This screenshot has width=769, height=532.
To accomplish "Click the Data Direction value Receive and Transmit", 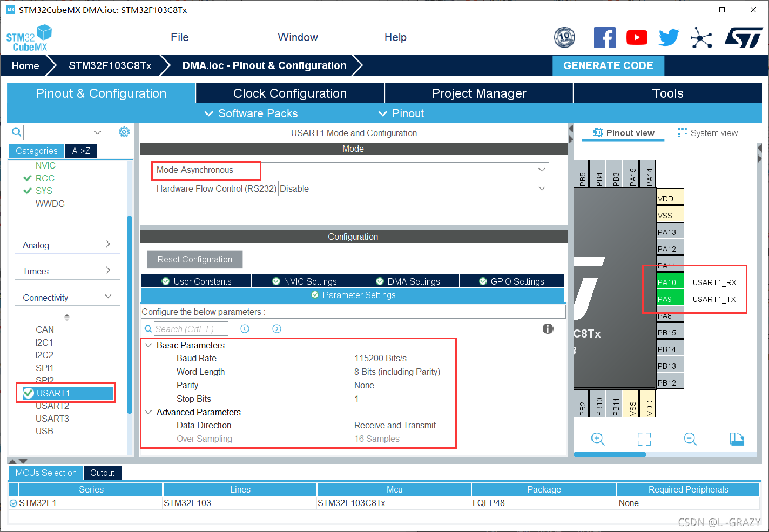I will tap(395, 425).
